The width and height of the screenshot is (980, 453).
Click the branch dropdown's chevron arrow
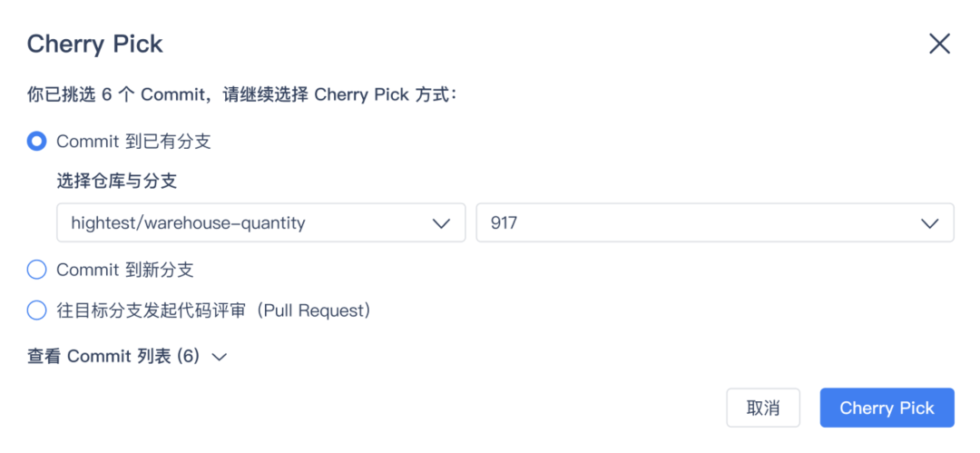(929, 223)
